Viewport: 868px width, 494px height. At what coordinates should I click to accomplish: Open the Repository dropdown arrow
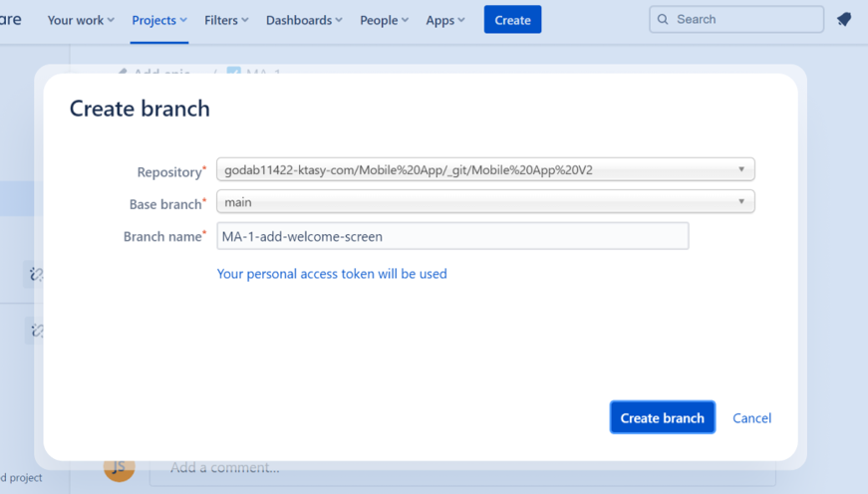[x=740, y=169]
